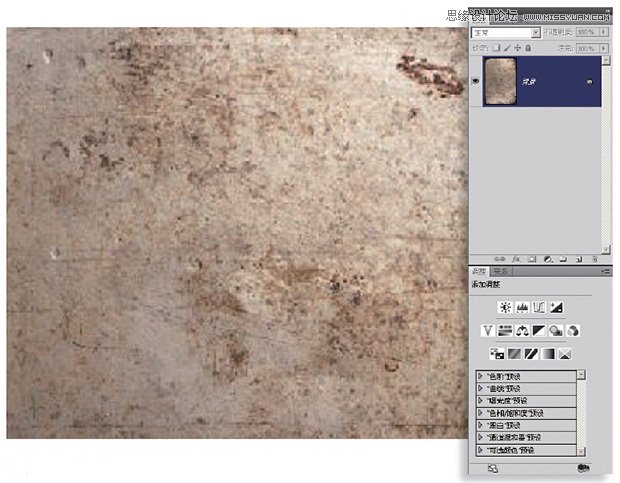Add a Selective Color adjustment icon
The height and width of the screenshot is (483, 620).
click(x=565, y=354)
